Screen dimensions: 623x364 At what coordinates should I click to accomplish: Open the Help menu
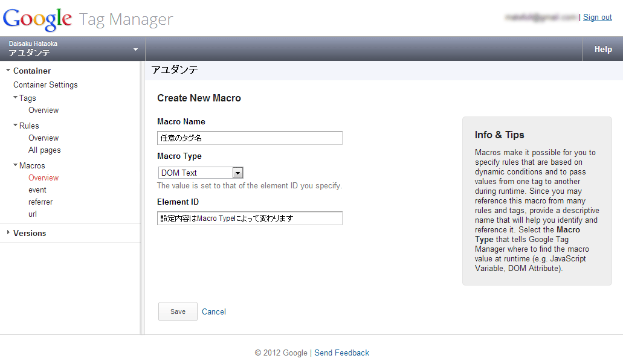602,49
